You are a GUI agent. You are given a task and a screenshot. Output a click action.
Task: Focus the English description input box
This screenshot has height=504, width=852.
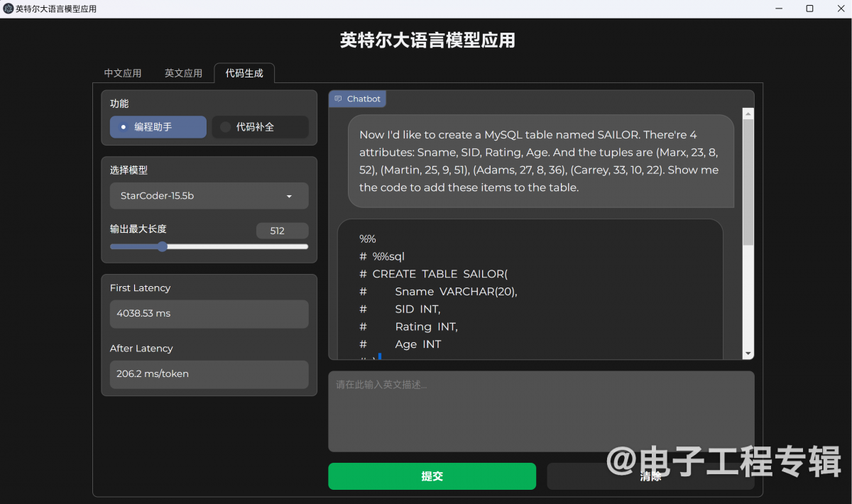click(541, 411)
